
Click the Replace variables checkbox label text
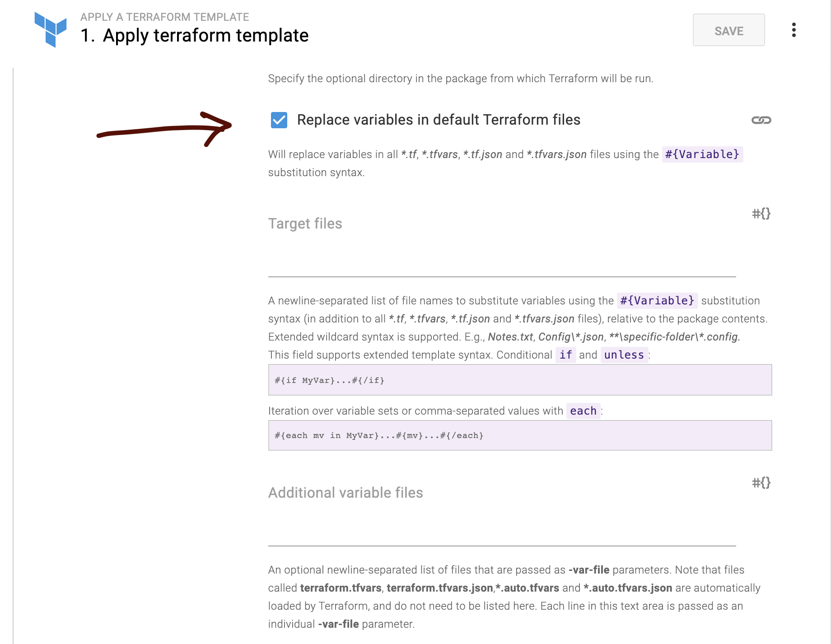coord(439,120)
